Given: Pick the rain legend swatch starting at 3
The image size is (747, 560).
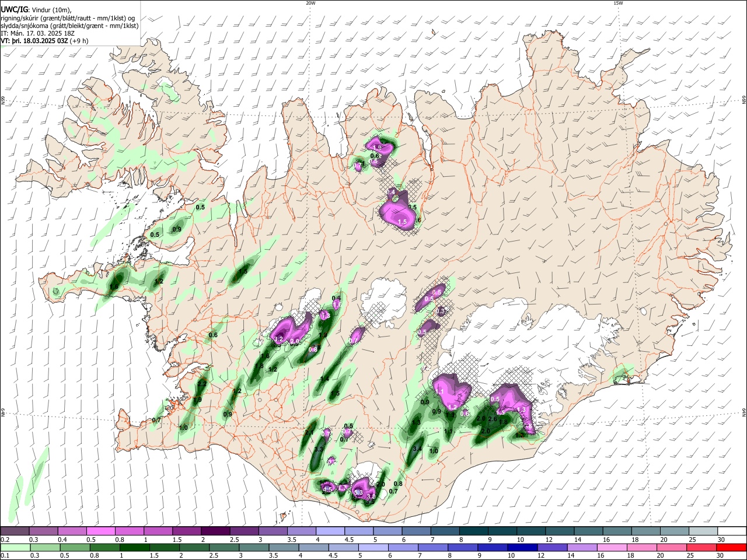Looking at the screenshot, I should click(254, 547).
